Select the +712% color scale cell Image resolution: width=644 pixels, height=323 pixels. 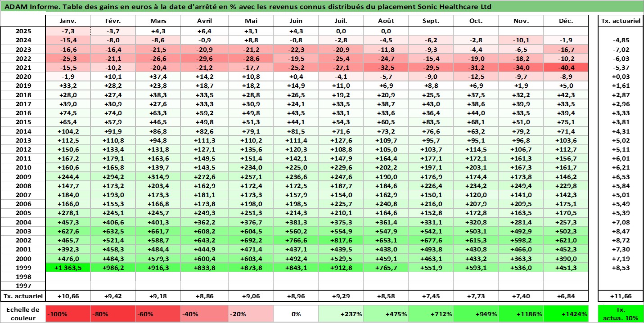coord(431,314)
